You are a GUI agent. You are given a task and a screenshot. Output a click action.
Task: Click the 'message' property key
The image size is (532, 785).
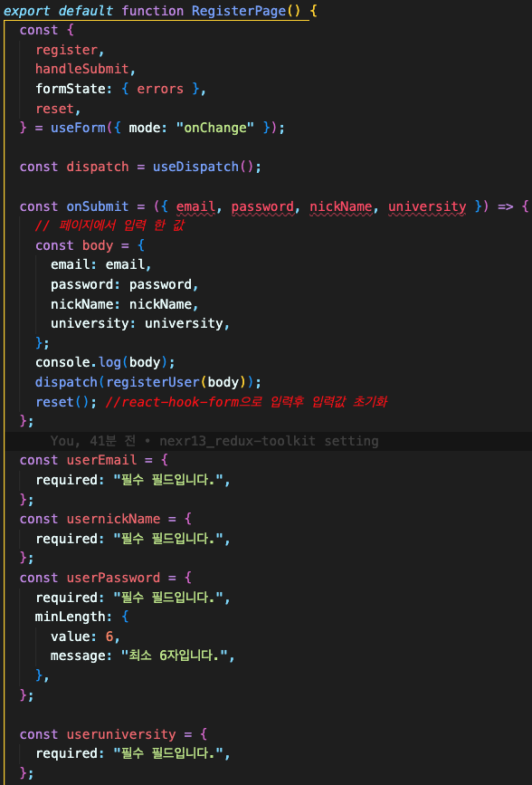pos(78,656)
